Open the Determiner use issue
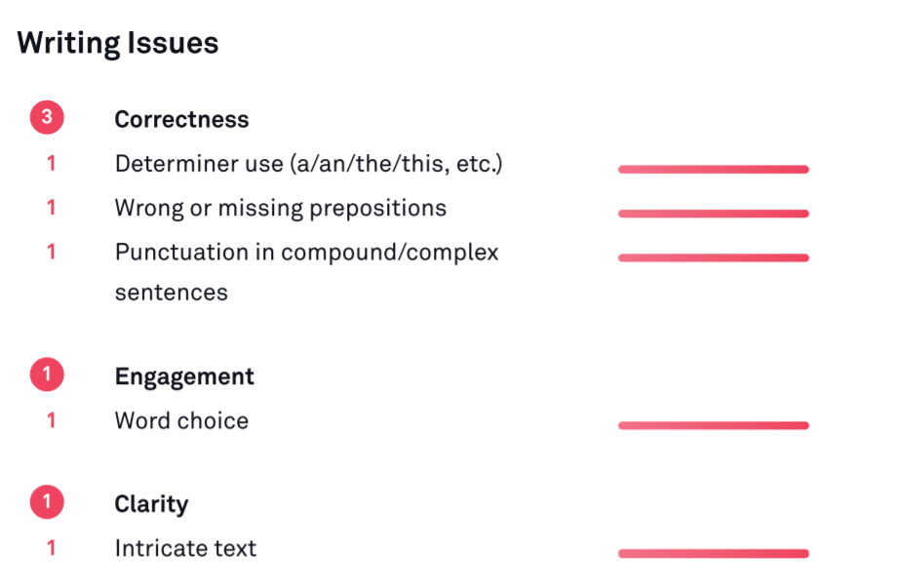Viewport: 899px width, 588px height. [308, 164]
